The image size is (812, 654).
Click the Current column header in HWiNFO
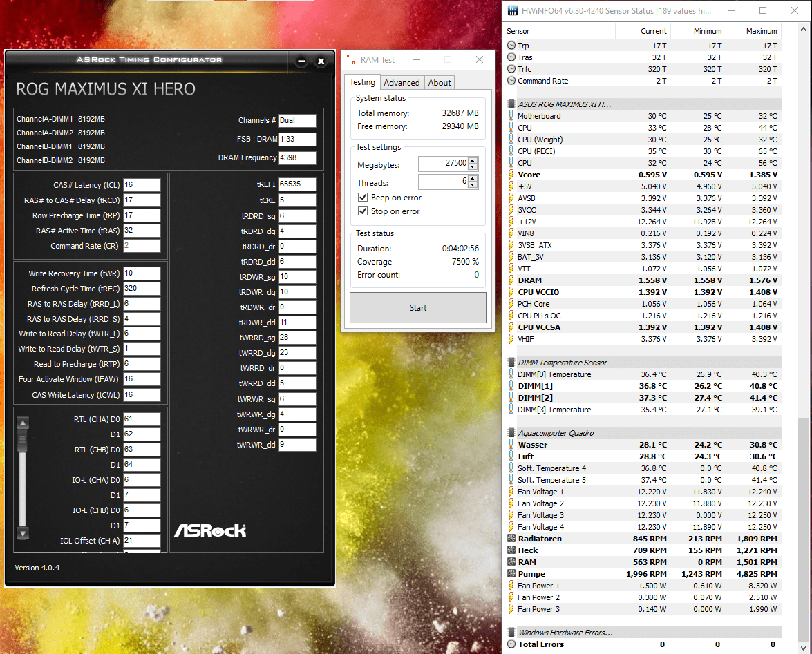click(x=643, y=31)
